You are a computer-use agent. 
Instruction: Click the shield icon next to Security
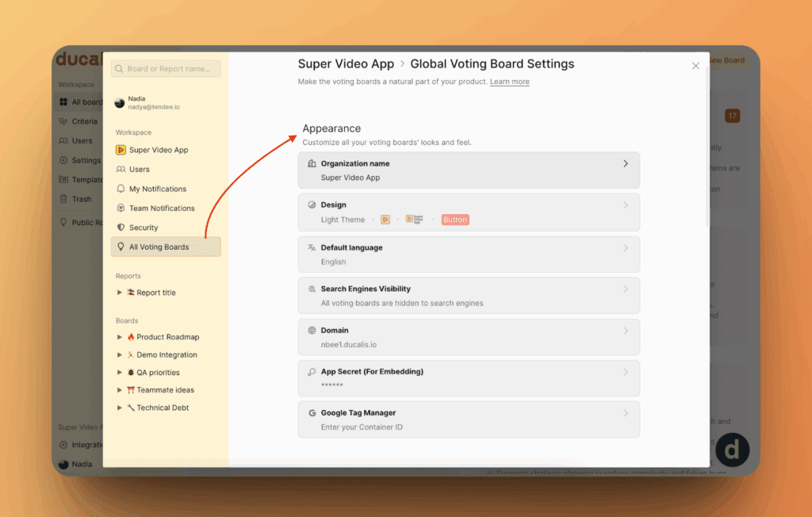pyautogui.click(x=121, y=228)
